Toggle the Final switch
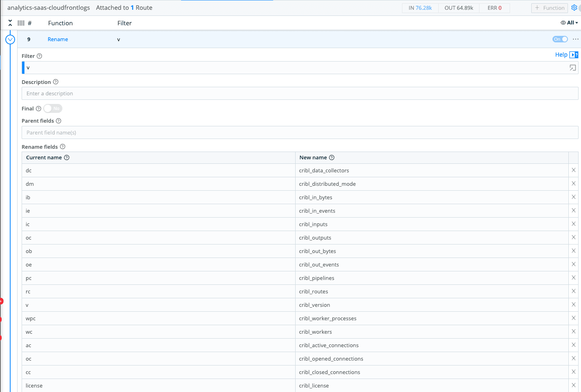This screenshot has width=581, height=392. pyautogui.click(x=53, y=109)
